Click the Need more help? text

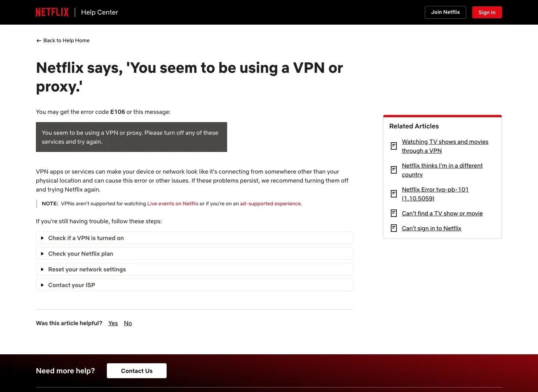pyautogui.click(x=65, y=371)
